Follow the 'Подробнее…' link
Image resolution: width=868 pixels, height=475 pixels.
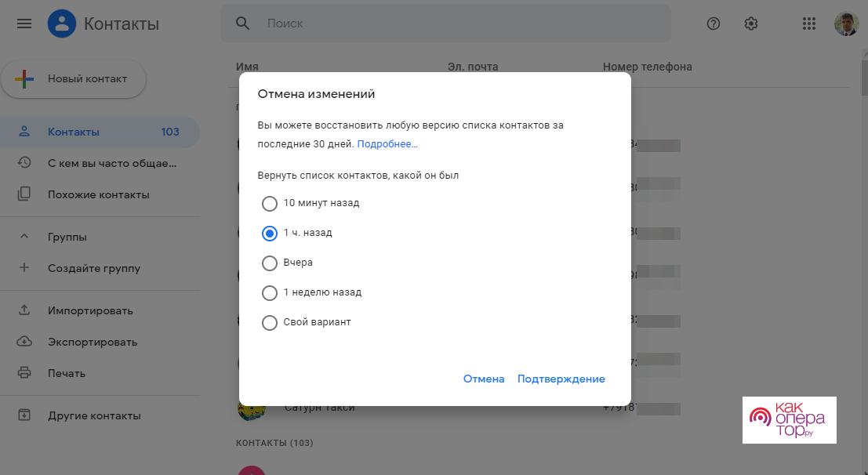click(x=387, y=145)
